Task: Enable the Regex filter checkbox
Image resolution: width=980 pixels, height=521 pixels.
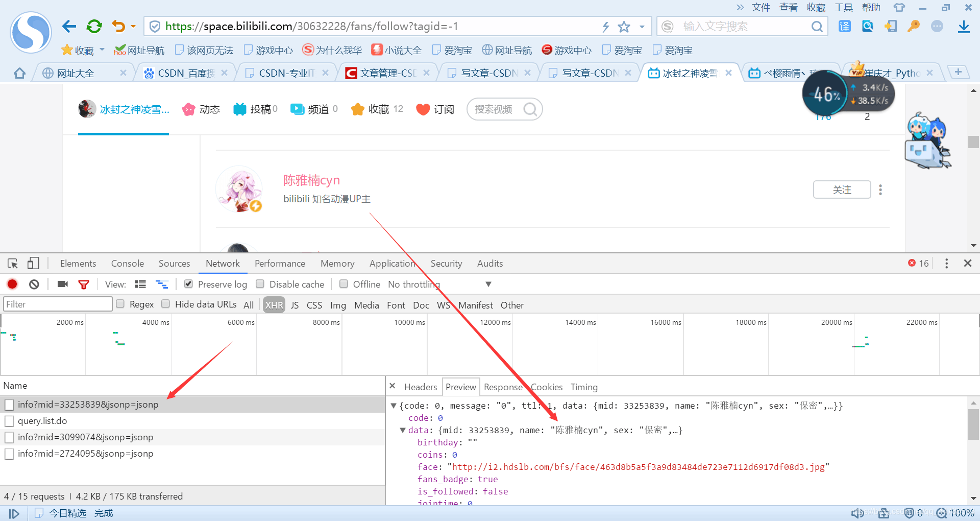Action: tap(120, 304)
